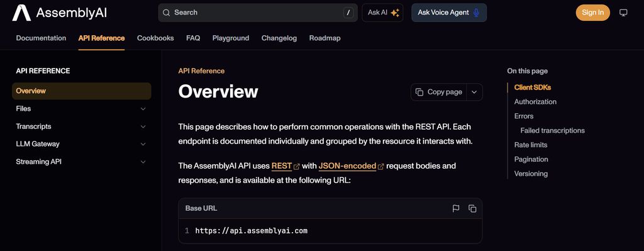644x251 pixels.
Task: Jump to Client SDKs section
Action: (532, 87)
